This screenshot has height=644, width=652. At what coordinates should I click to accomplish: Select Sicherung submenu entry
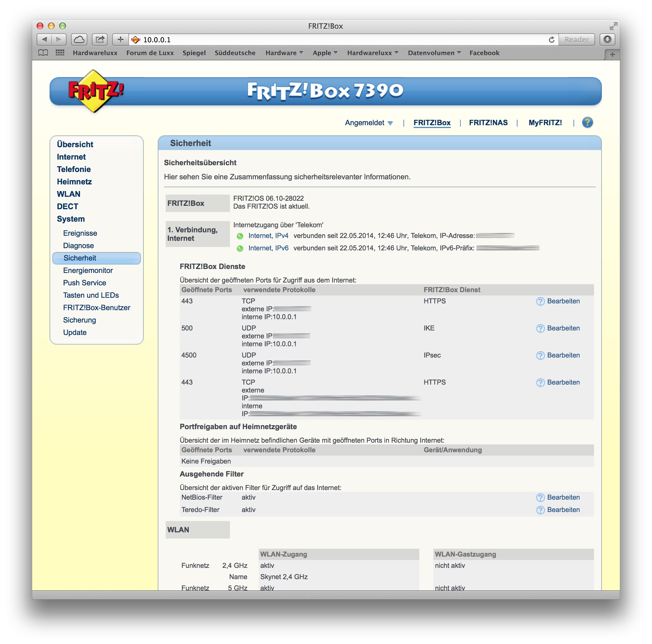point(79,320)
